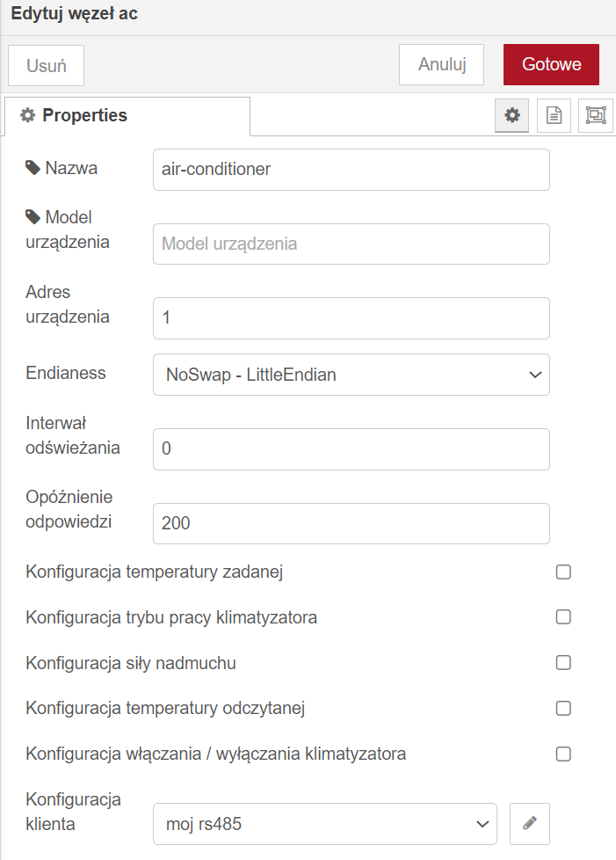
Task: Open node description document icon
Action: pyautogui.click(x=554, y=115)
